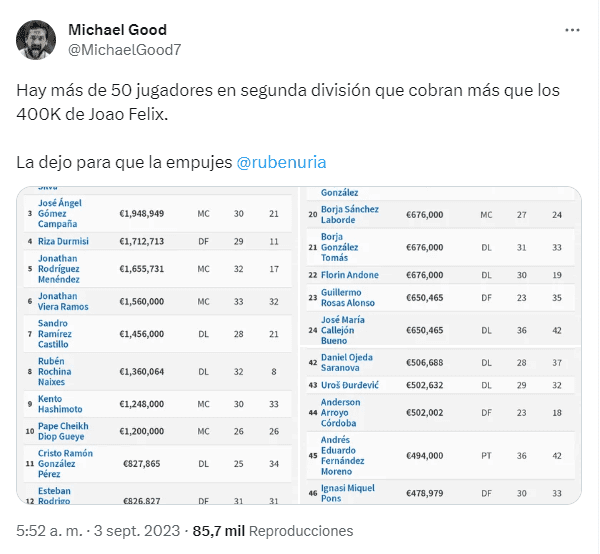Open the @rubenuria mention link
Screen dimensions: 600x554
pyautogui.click(x=282, y=161)
